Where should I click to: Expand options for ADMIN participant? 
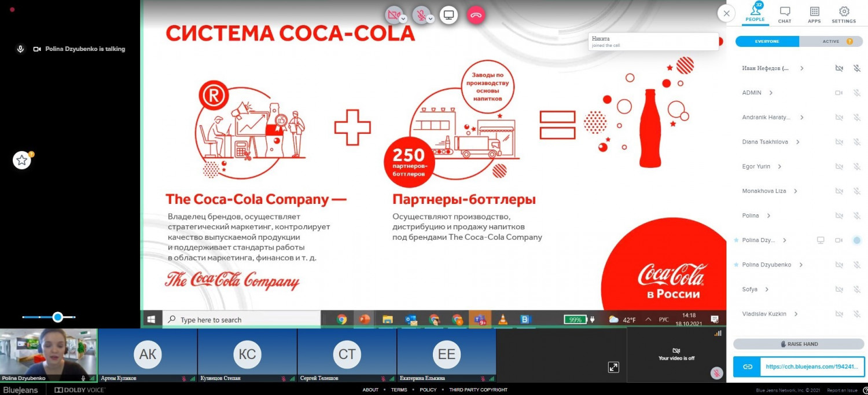(x=771, y=93)
